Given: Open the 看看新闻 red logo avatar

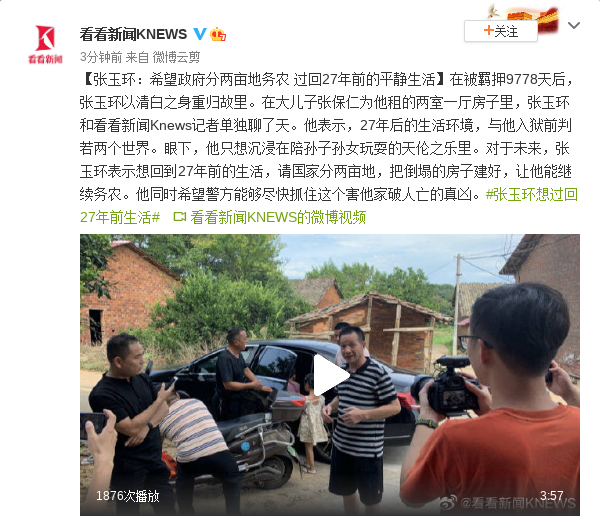Looking at the screenshot, I should 45,44.
